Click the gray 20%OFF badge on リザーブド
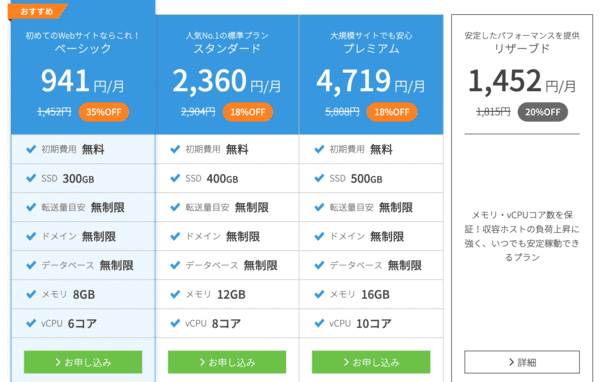600x382 pixels. click(x=543, y=112)
